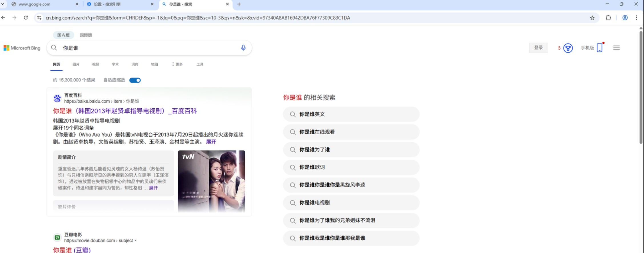Search related query 你是谁歌词
Screen dimensions: 644x253
351,167
